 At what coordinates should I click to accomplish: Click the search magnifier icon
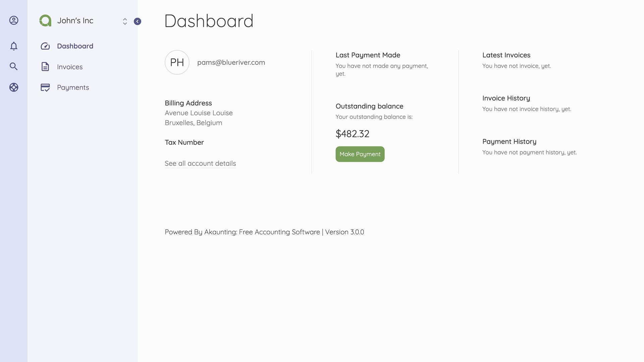[x=14, y=66]
